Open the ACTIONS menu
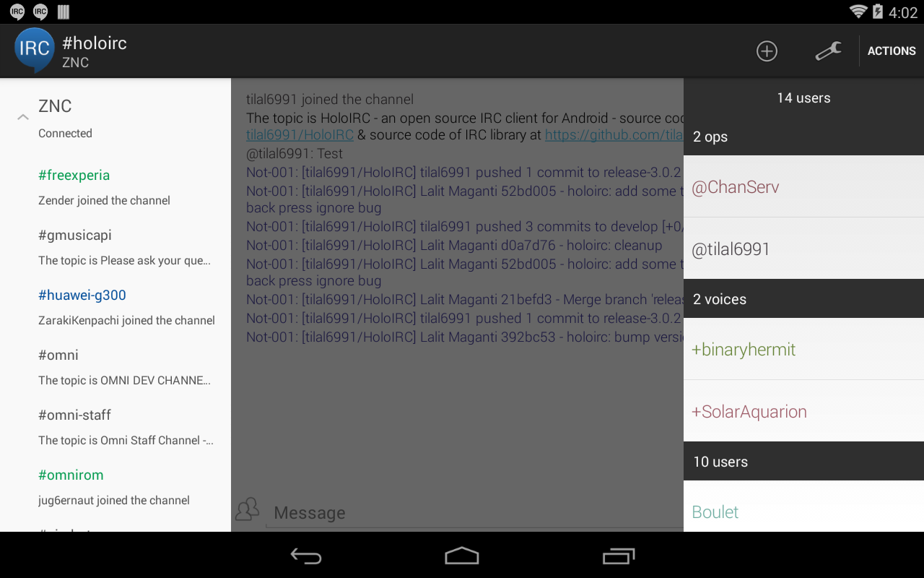Screen dimensions: 924x578 pos(892,51)
